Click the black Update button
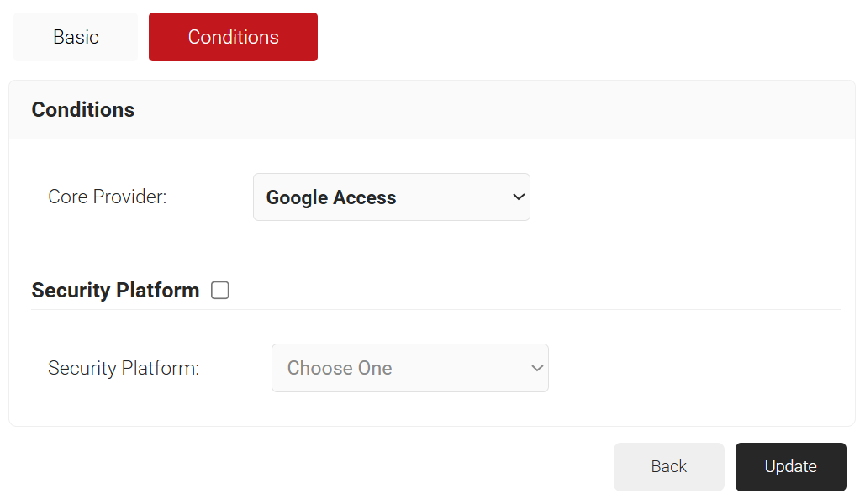Screen dimensions: 865x504 point(790,467)
